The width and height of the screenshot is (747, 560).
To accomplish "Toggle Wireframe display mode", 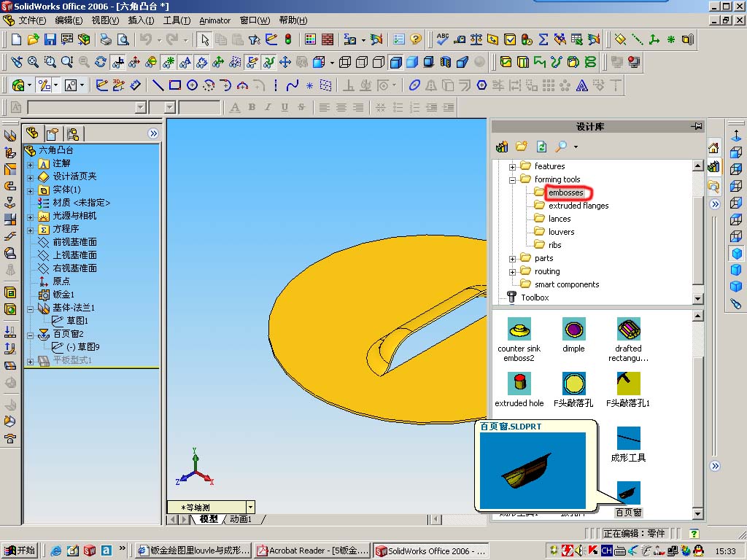I will tap(345, 62).
